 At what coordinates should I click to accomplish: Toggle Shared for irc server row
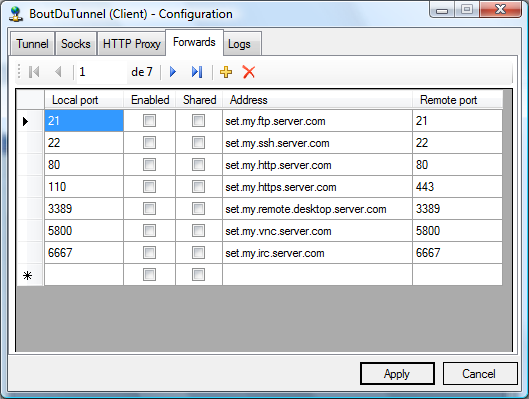(x=198, y=253)
